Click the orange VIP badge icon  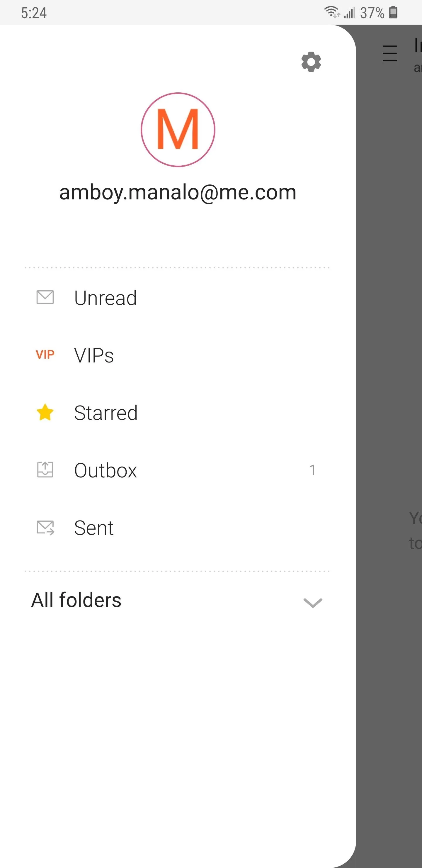[x=45, y=355]
